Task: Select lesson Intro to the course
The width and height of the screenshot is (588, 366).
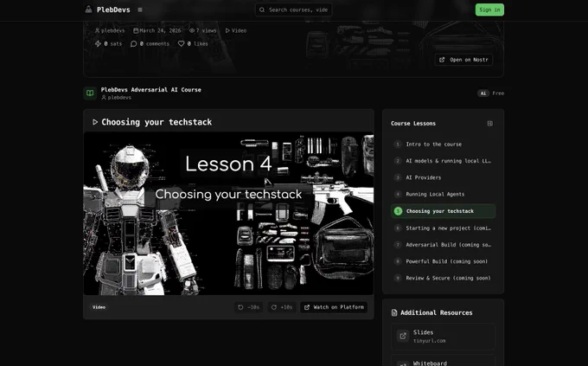Action: (x=443, y=144)
